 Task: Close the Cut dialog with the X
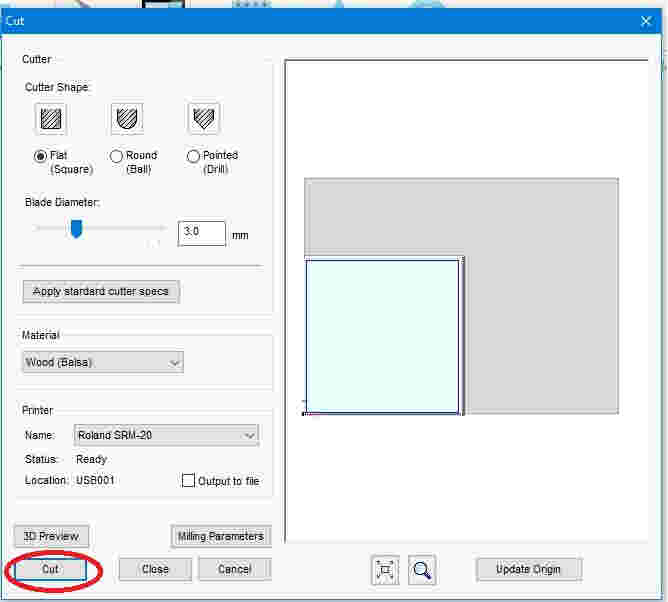click(x=646, y=21)
